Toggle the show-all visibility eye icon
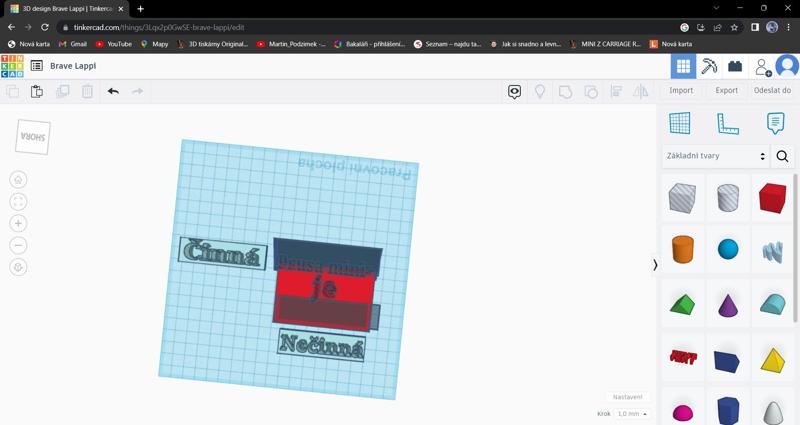The width and height of the screenshot is (800, 425). [x=515, y=91]
